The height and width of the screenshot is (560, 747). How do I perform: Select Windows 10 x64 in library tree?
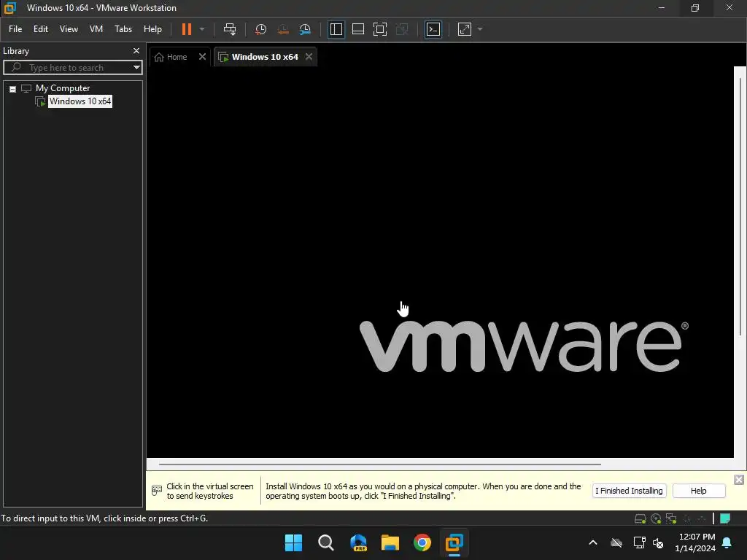pyautogui.click(x=80, y=101)
